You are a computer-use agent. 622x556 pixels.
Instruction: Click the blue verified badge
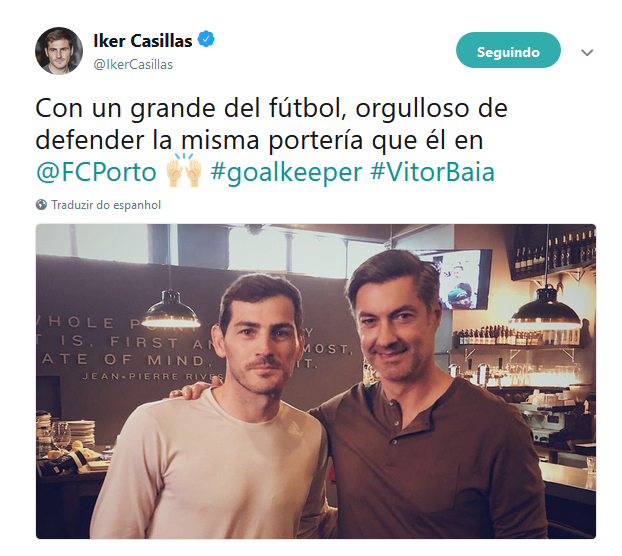point(206,39)
